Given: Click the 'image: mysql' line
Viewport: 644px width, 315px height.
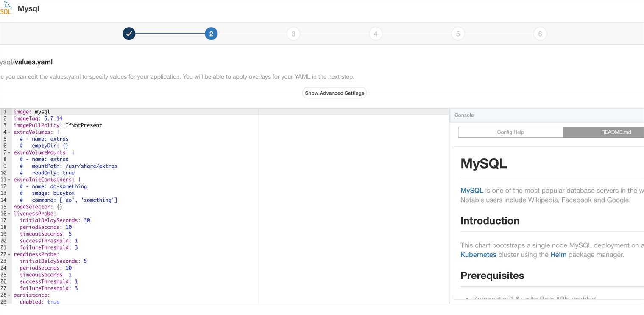Looking at the screenshot, I should click(x=32, y=112).
